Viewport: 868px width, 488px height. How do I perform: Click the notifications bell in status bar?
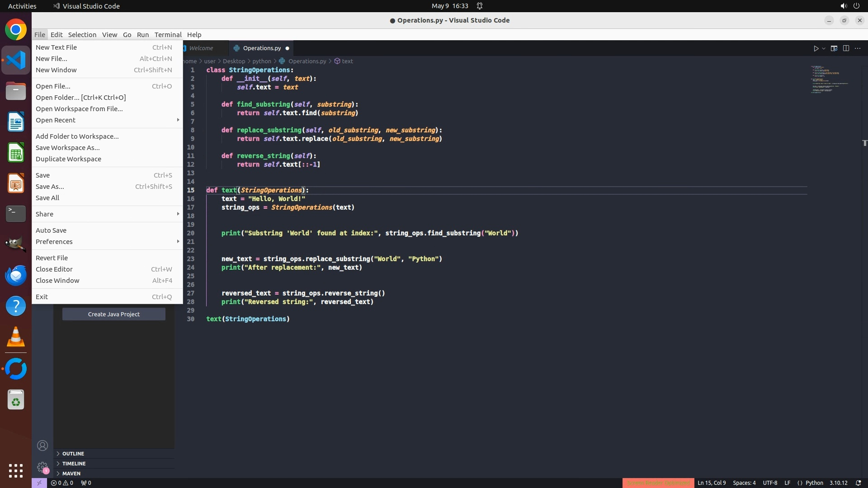859,483
